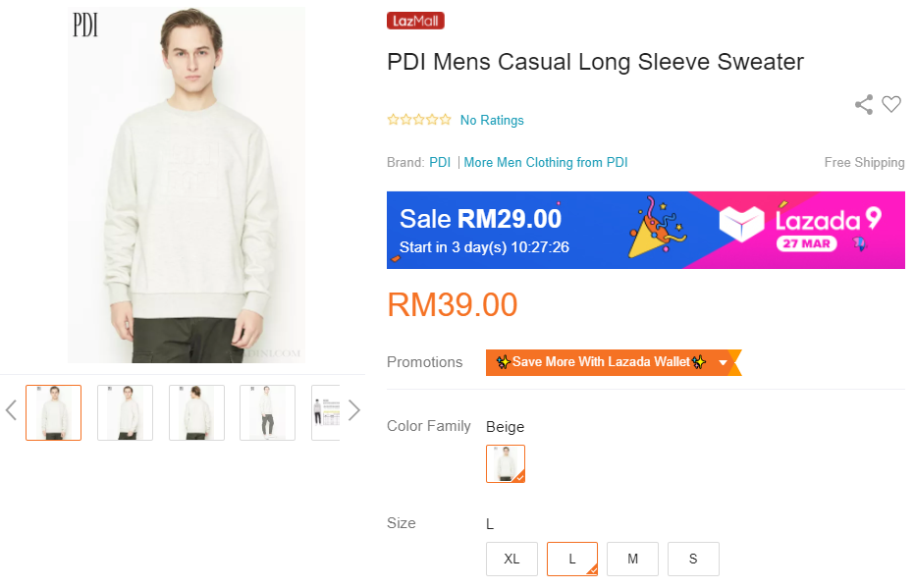
Task: Go to next product thumbnails arrow
Action: (x=354, y=410)
